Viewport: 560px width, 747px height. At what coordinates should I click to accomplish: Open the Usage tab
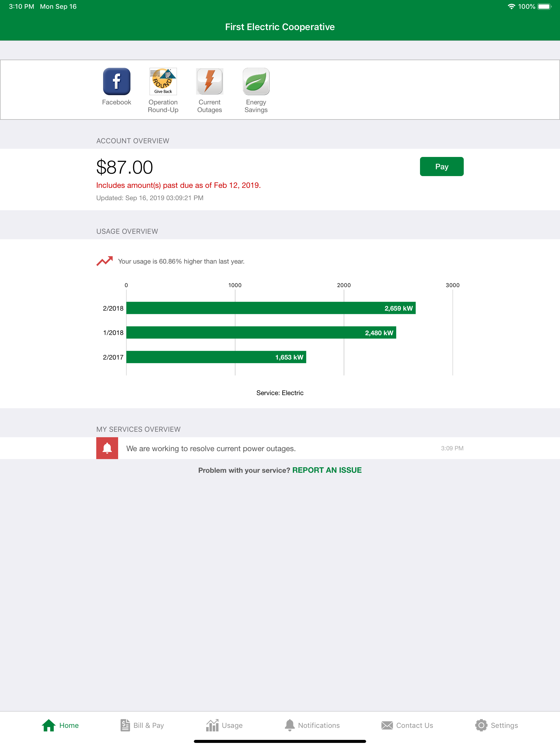tap(224, 725)
